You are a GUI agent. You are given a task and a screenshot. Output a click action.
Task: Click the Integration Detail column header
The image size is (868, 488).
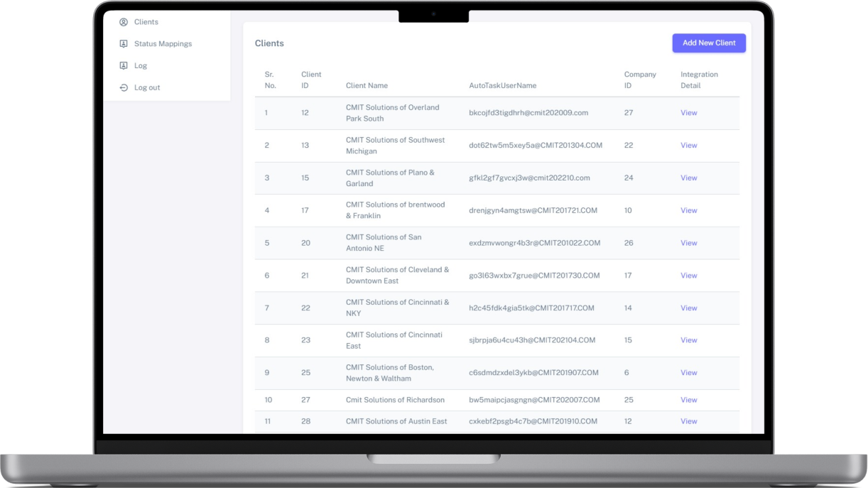[x=699, y=80]
